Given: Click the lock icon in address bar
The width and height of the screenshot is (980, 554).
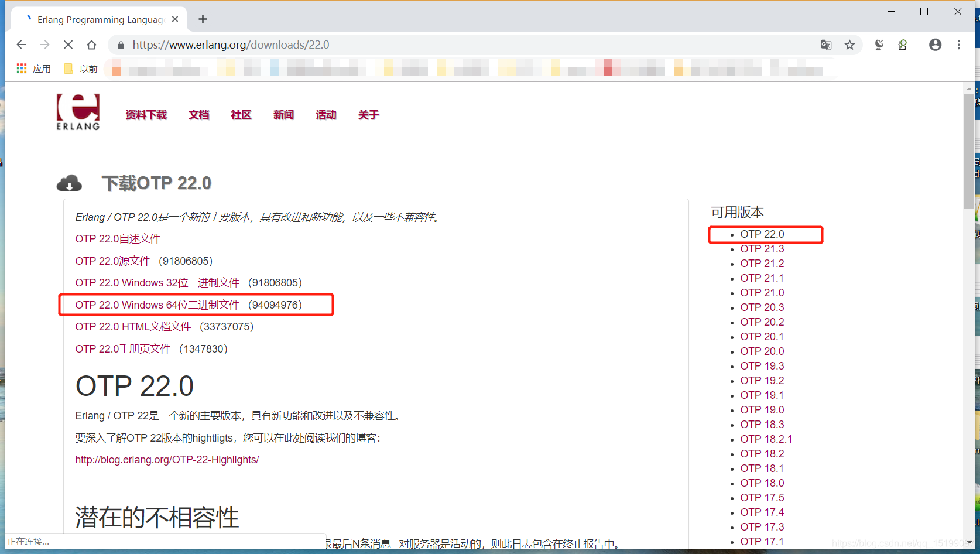Looking at the screenshot, I should pos(121,45).
